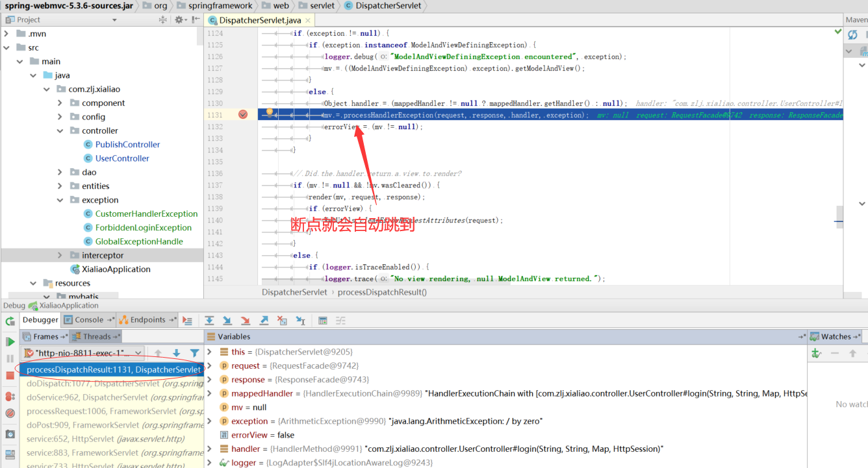Viewport: 868px width, 468px height.
Task: Switch to the Console tab
Action: 90,319
